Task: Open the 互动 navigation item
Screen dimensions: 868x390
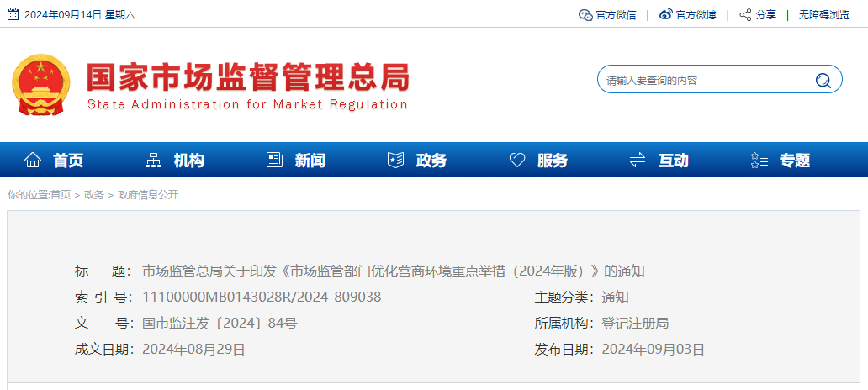Action: 674,161
